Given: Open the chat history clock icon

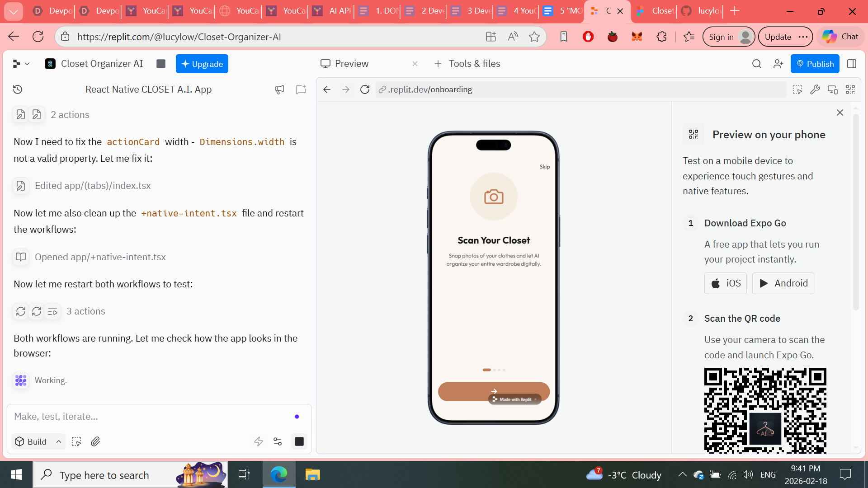Looking at the screenshot, I should (18, 89).
